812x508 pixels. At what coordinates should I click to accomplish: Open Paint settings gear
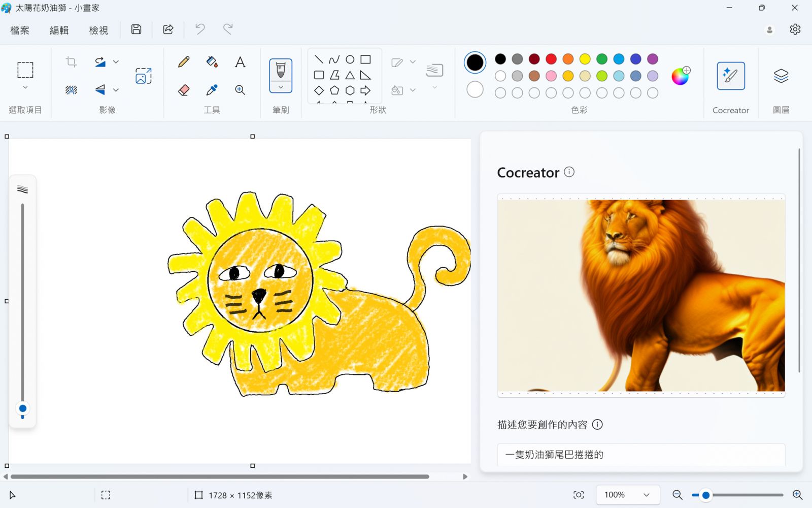795,29
